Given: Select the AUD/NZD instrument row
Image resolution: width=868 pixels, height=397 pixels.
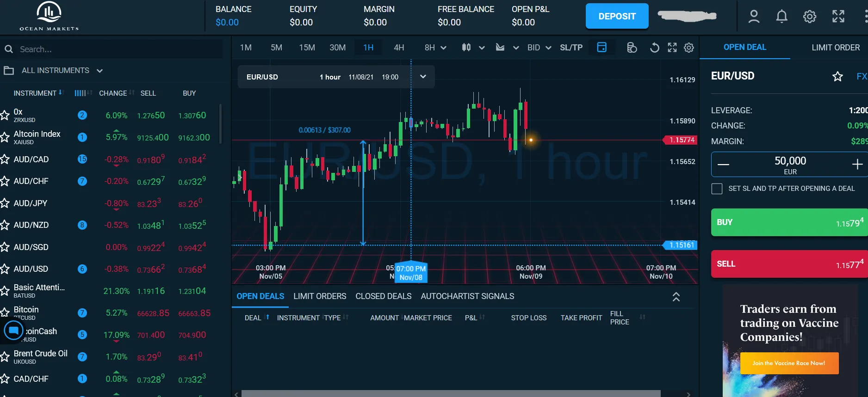Looking at the screenshot, I should click(x=110, y=225).
